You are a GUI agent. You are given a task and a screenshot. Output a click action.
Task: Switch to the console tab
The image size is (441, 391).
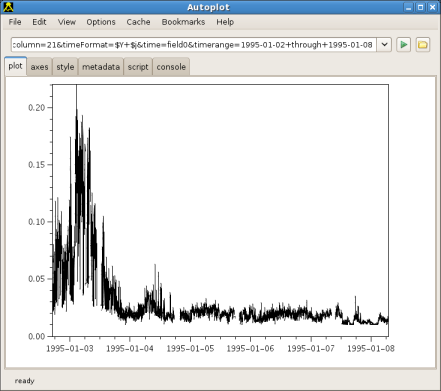(171, 67)
